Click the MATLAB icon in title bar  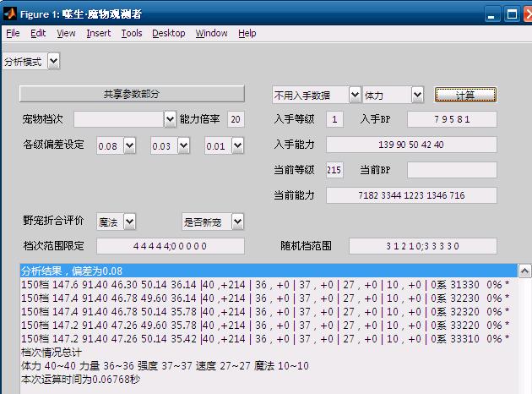click(x=10, y=14)
